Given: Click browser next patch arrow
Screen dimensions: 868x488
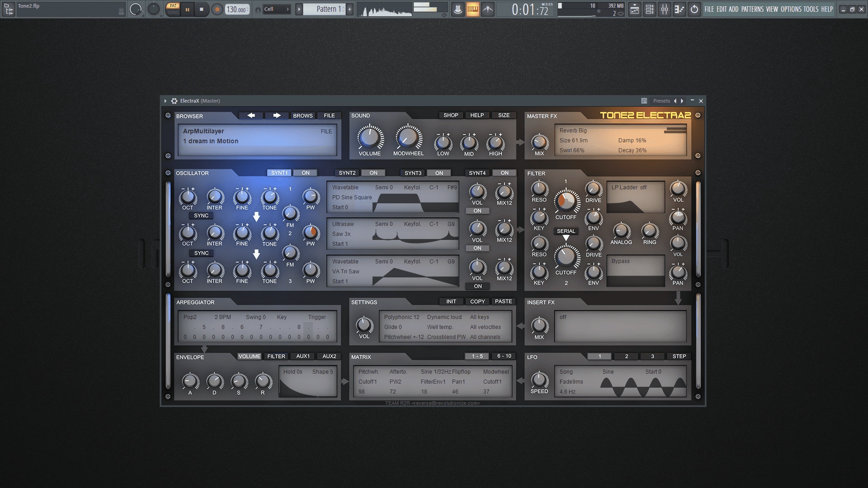Looking at the screenshot, I should coord(277,116).
